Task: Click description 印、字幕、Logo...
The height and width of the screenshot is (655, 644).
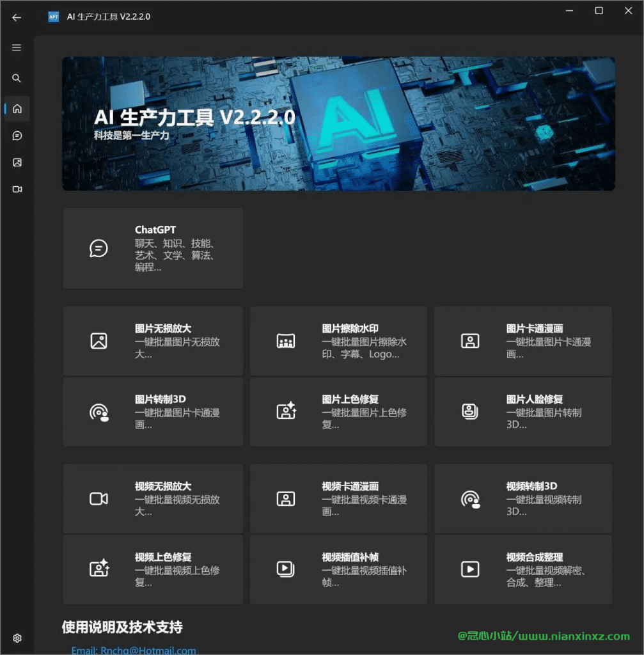Action: tap(361, 354)
